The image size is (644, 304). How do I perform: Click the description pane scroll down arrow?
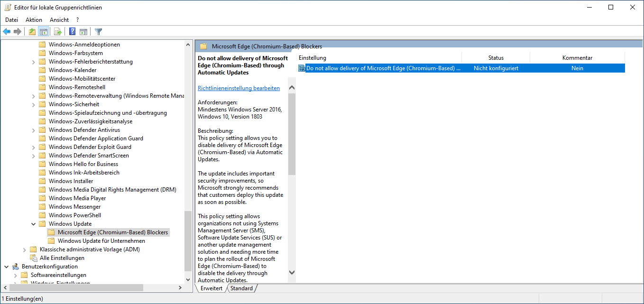pyautogui.click(x=292, y=272)
